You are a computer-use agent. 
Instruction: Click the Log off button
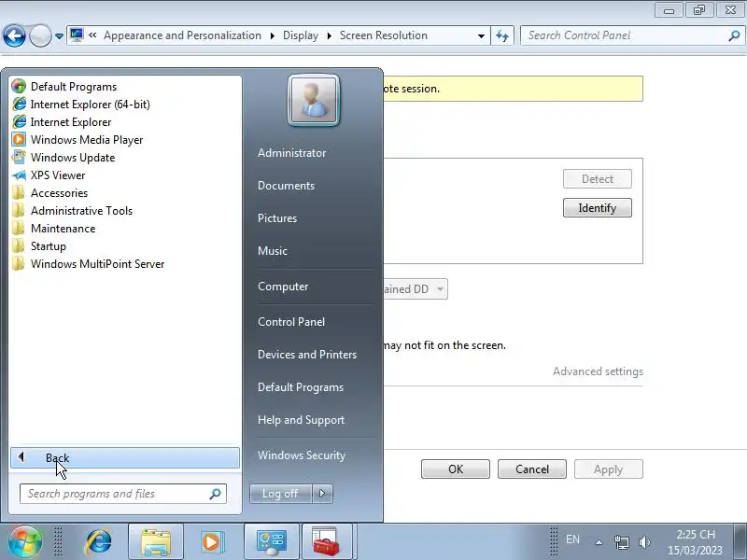tap(280, 494)
